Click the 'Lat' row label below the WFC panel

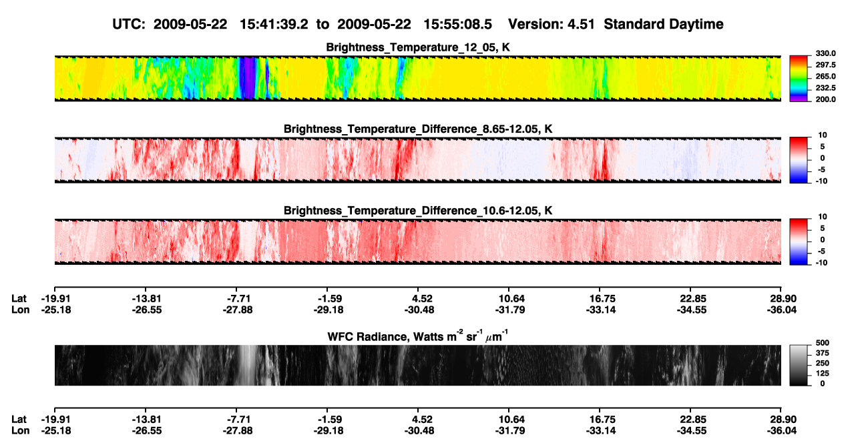click(18, 419)
